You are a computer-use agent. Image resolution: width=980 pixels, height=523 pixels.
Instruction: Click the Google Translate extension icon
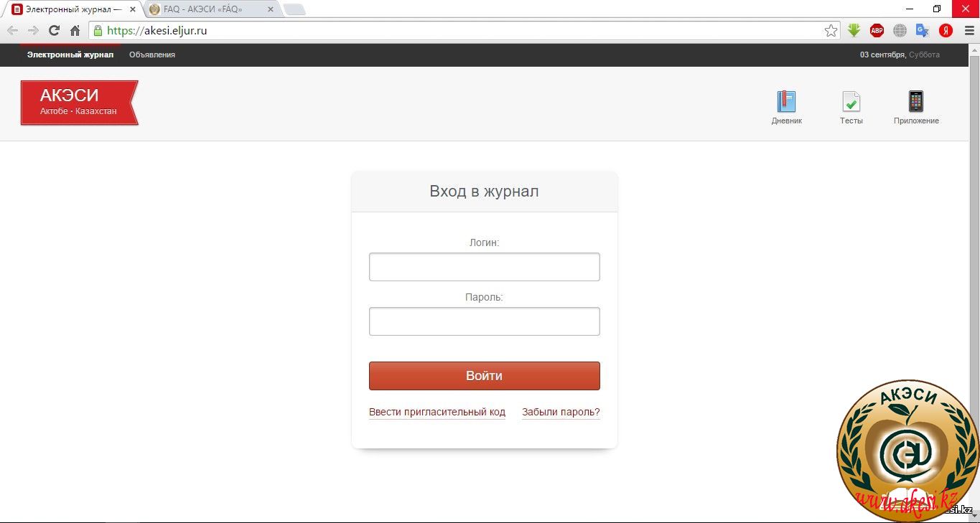pyautogui.click(x=923, y=31)
